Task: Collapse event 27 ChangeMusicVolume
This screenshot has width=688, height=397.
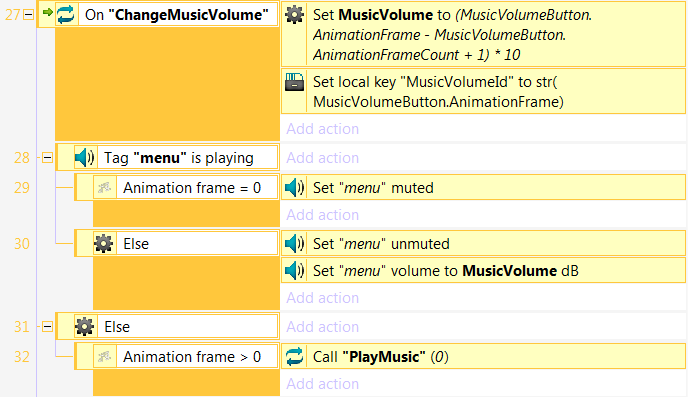Action: [x=29, y=15]
